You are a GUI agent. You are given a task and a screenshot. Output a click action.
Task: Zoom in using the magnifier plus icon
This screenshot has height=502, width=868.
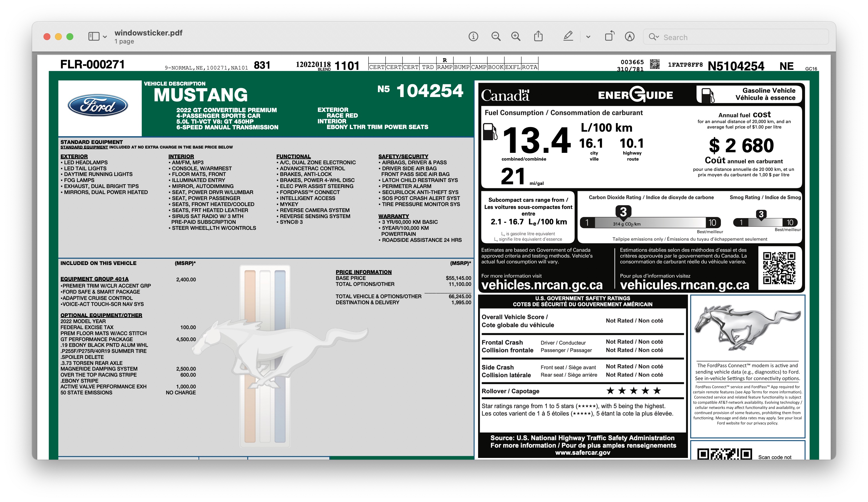click(x=516, y=37)
